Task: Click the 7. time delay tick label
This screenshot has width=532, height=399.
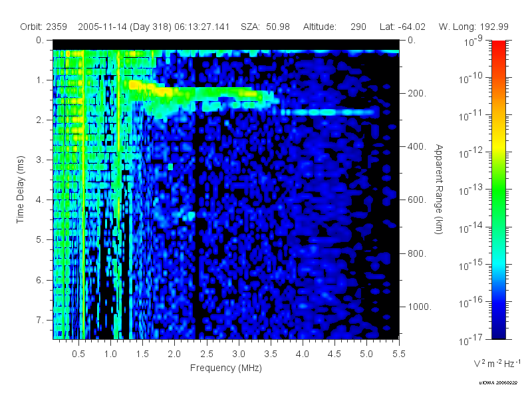Action: pos(40,320)
